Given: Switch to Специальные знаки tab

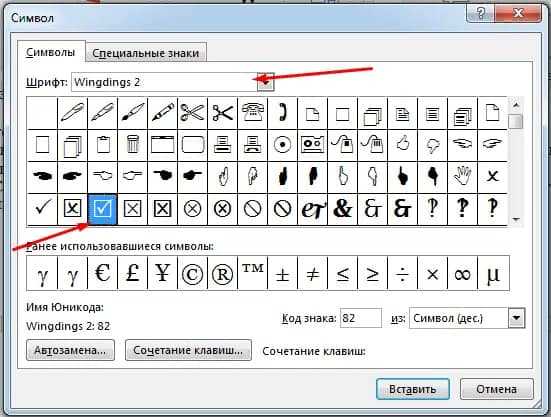Looking at the screenshot, I should pos(146,53).
